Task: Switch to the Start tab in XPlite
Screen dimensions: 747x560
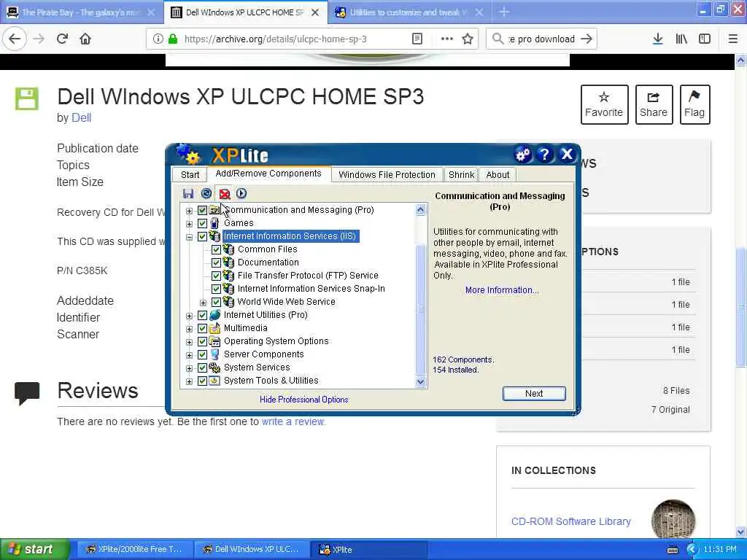Action: pyautogui.click(x=190, y=175)
